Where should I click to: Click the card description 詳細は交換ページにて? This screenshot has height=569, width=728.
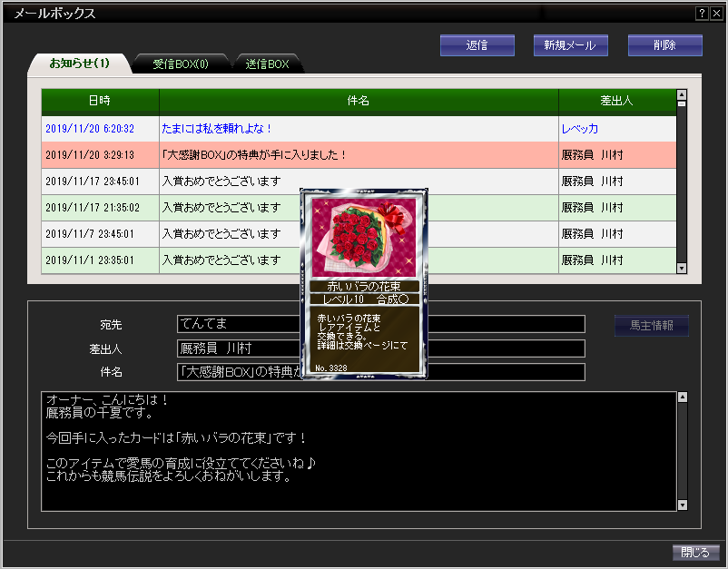tap(362, 346)
